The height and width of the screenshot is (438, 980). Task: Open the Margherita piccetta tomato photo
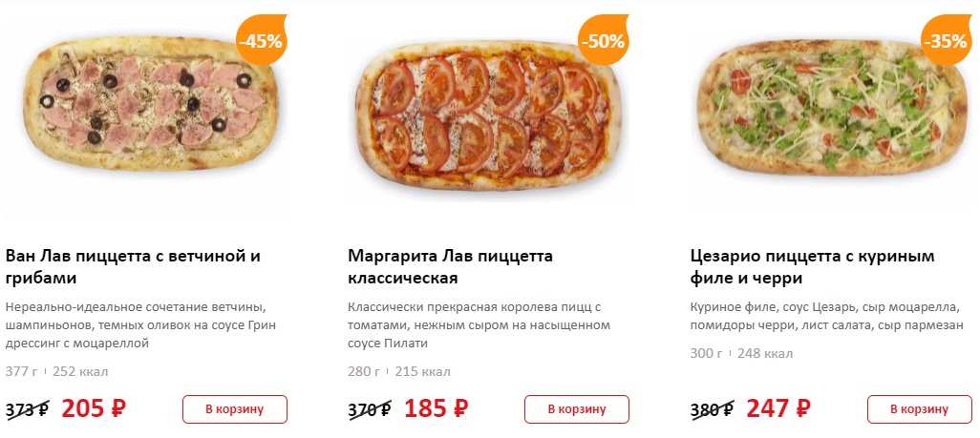point(488,113)
